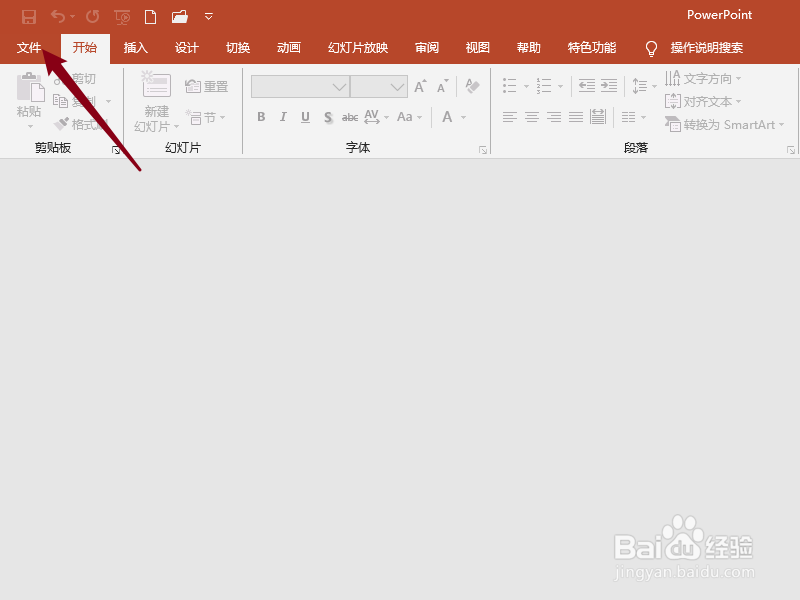Click the 粘贴 clipboard icon
This screenshot has width=800, height=600.
30,87
